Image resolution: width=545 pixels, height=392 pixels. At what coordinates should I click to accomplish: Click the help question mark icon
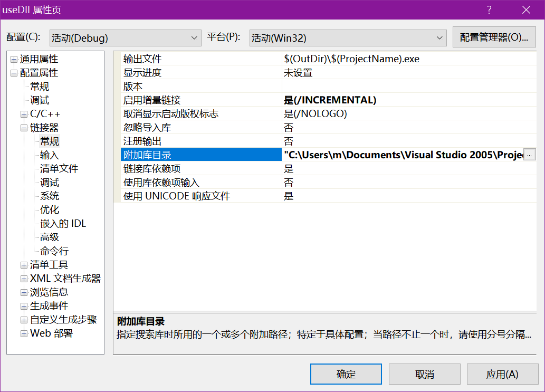(x=489, y=9)
